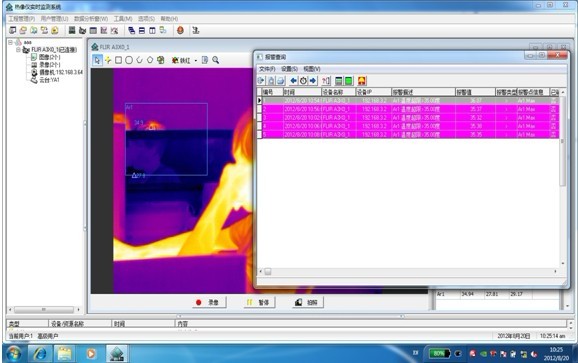Image resolution: width=578 pixels, height=363 pixels.
Task: Pick the circle area measurement tool
Action: tap(129, 60)
